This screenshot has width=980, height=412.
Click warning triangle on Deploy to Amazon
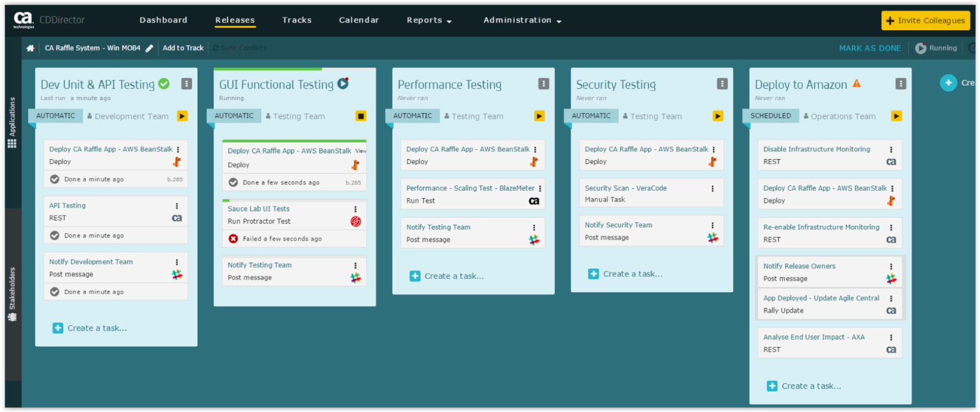(857, 84)
